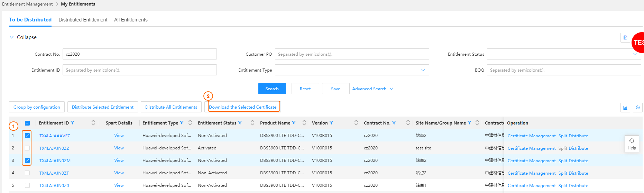The height and width of the screenshot is (193, 644).
Task: Click the chart statistics icon above table
Action: 625,108
